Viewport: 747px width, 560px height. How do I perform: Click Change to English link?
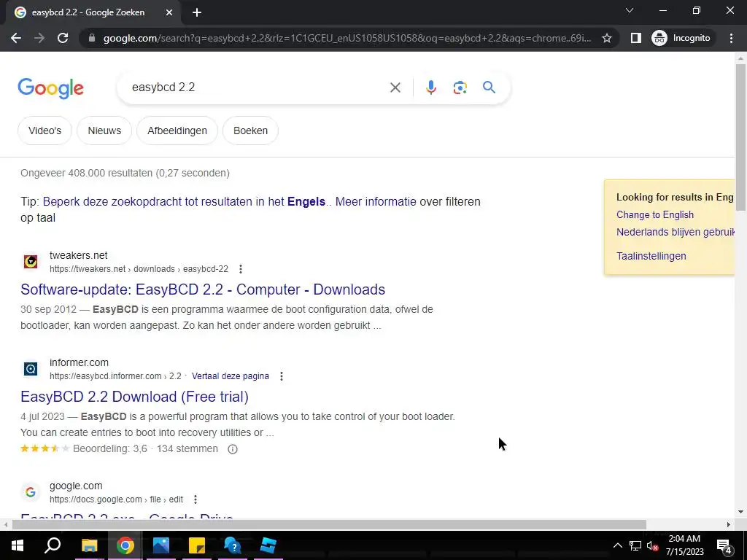tap(655, 215)
